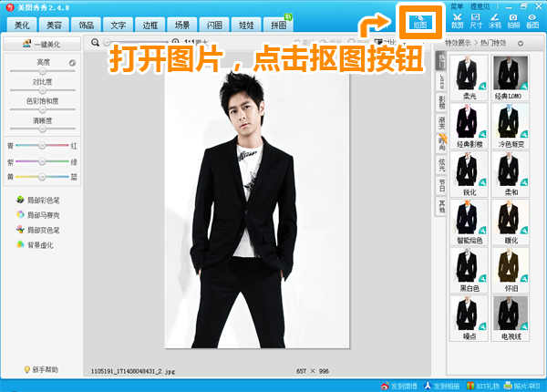Image resolution: width=547 pixels, height=392 pixels.
Task: Switch to the 娃娃 tab
Action: tap(247, 26)
